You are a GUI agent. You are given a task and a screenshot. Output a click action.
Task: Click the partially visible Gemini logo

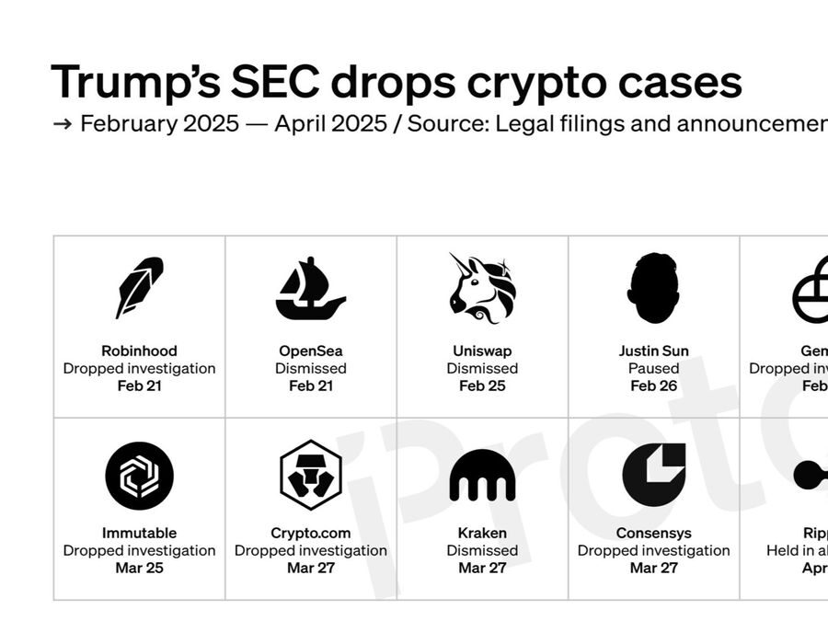(x=811, y=291)
